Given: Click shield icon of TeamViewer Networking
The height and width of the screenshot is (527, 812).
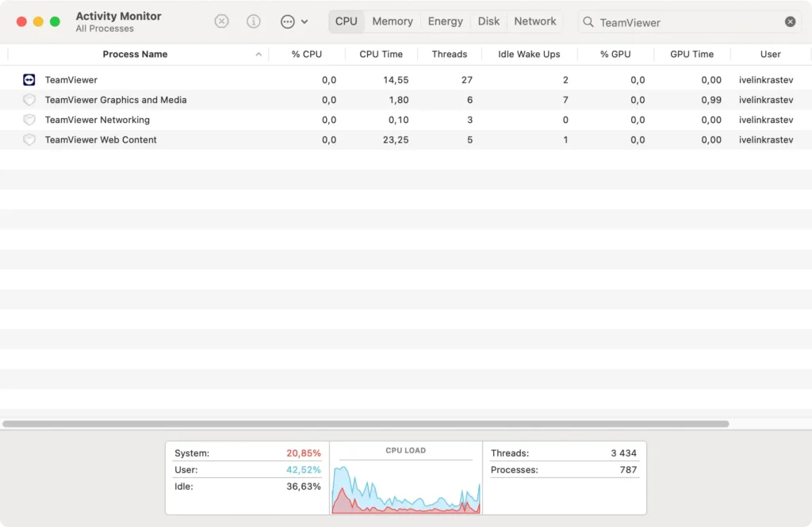Looking at the screenshot, I should pyautogui.click(x=29, y=120).
